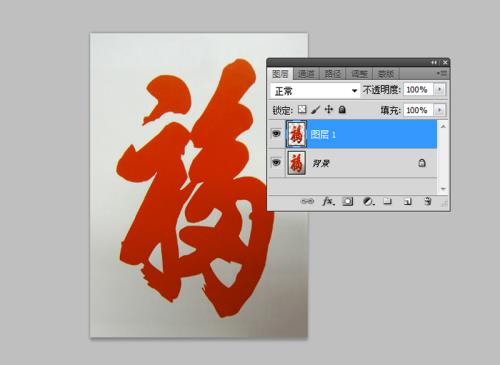Viewport: 500px width, 365px height.
Task: Open the 不透明度 slider arrow
Action: (x=440, y=89)
